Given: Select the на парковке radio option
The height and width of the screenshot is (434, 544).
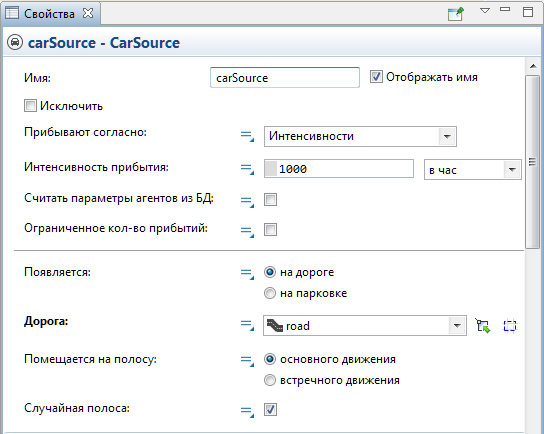Looking at the screenshot, I should [270, 293].
